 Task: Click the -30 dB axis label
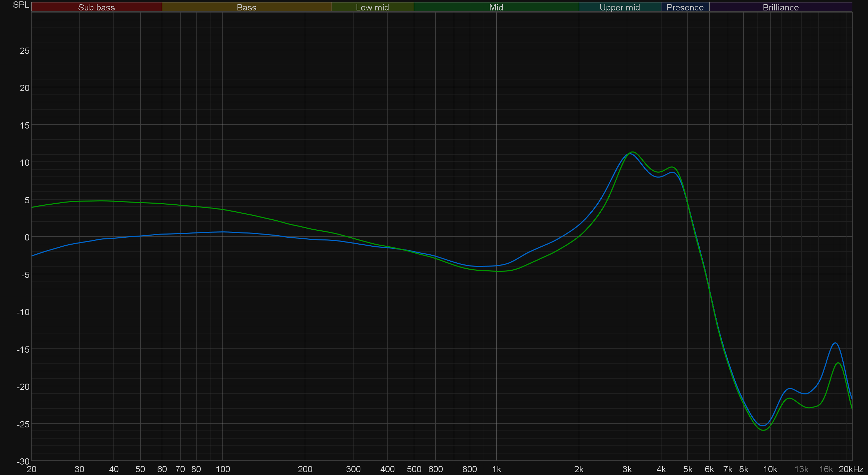click(23, 461)
